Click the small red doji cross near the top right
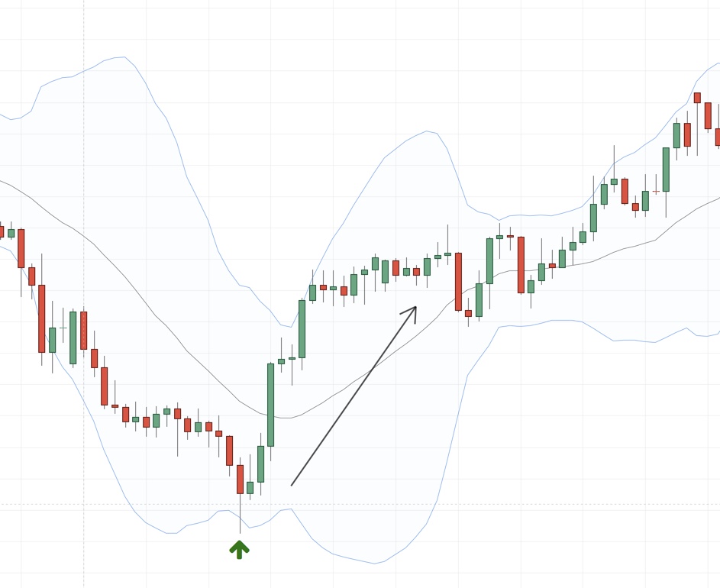Screen dimensions: 720x588 (x=655, y=192)
